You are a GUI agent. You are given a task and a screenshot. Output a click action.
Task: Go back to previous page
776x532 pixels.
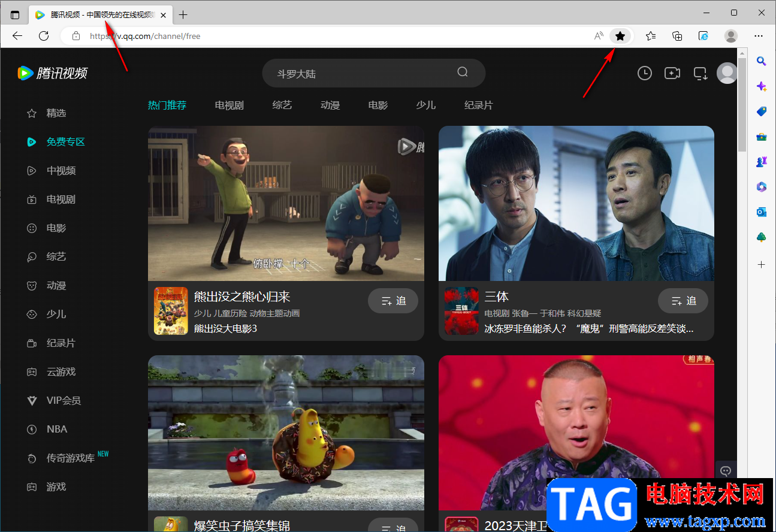(x=17, y=36)
